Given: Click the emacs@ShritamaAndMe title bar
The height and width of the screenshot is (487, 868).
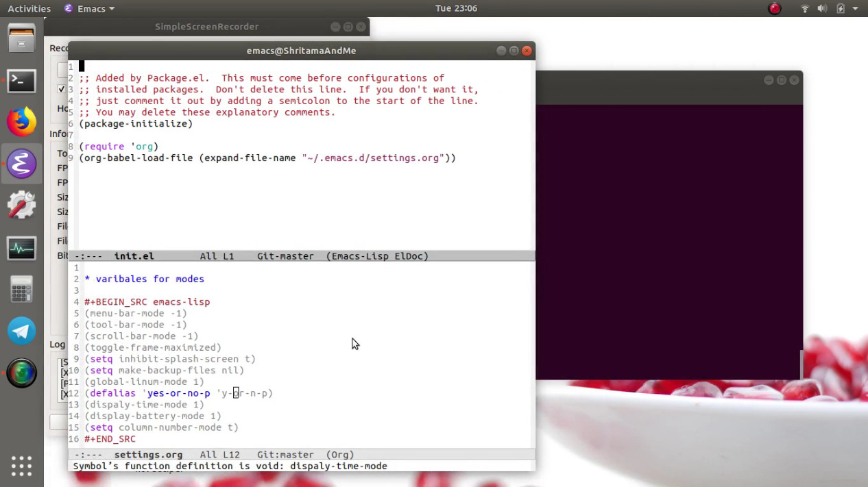Looking at the screenshot, I should [x=301, y=51].
